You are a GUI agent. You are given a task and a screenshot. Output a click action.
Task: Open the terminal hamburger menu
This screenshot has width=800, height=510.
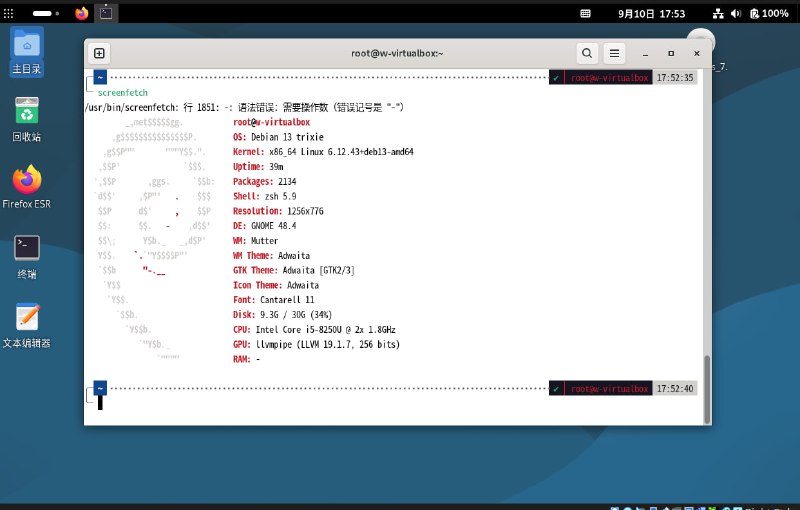coord(614,53)
